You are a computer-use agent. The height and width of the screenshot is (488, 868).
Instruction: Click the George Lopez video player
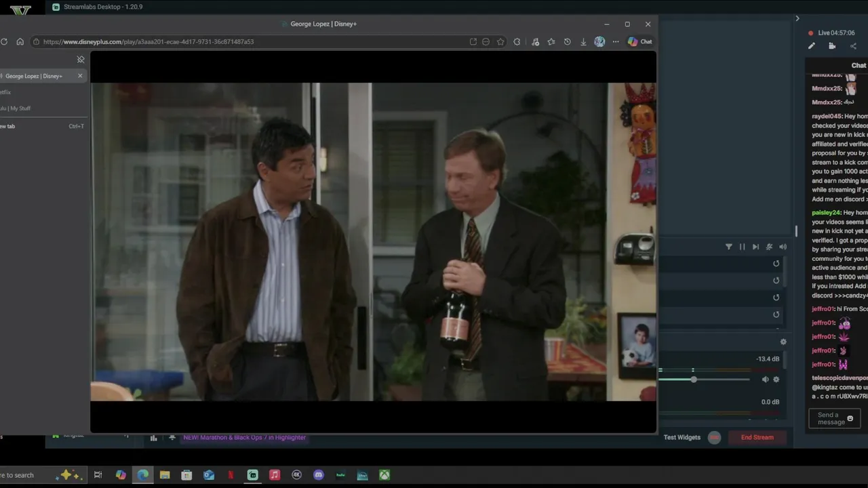pyautogui.click(x=373, y=242)
